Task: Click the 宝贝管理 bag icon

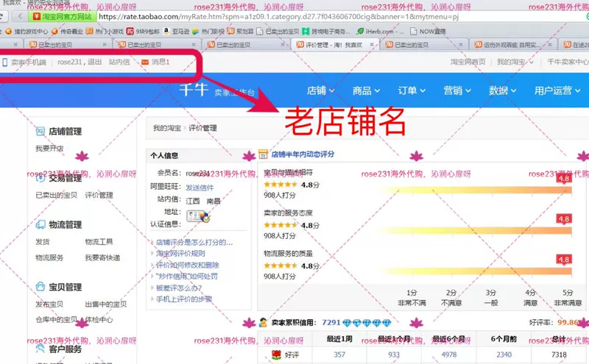Action: point(40,287)
